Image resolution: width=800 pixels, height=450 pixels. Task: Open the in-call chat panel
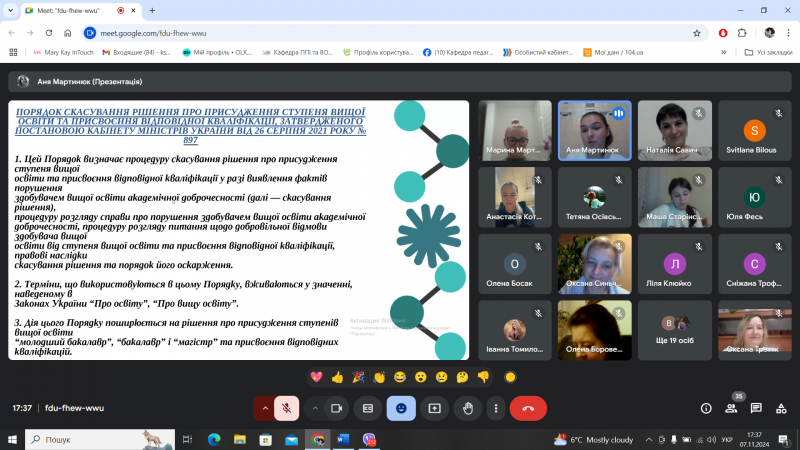pos(755,408)
